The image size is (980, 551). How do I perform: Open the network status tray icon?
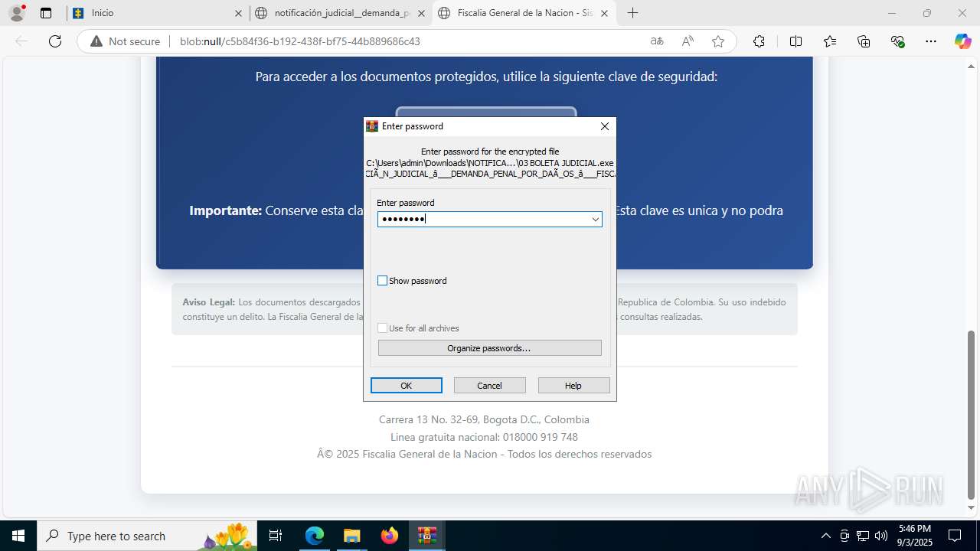coord(863,536)
